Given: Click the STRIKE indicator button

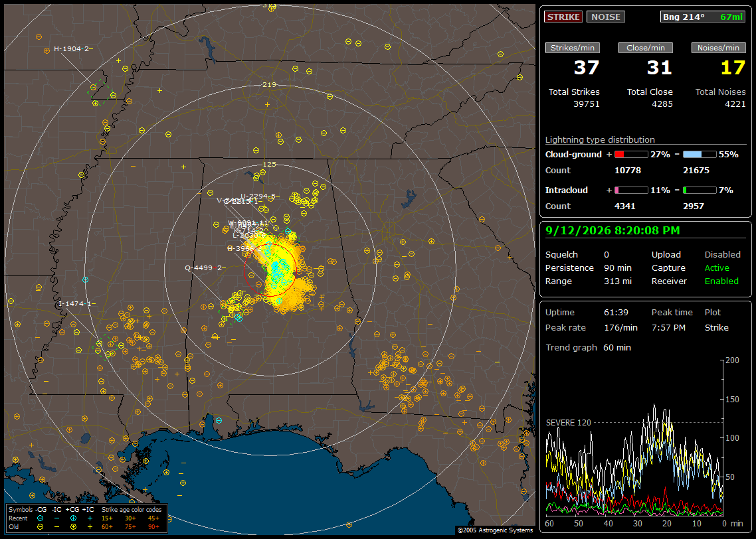Looking at the screenshot, I should (563, 17).
